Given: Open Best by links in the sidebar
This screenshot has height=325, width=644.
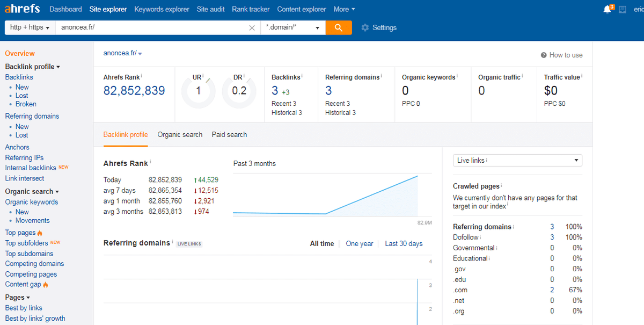Looking at the screenshot, I should [x=24, y=308].
